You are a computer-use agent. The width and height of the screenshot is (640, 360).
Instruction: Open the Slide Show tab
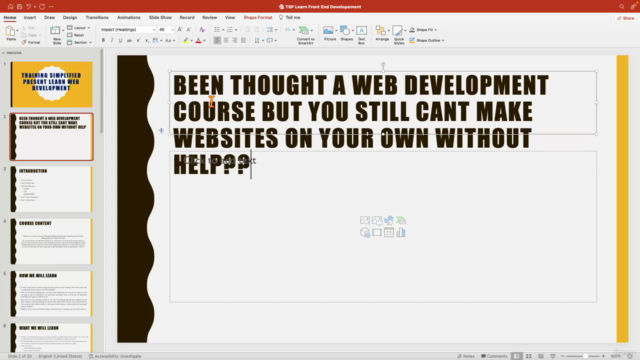160,18
